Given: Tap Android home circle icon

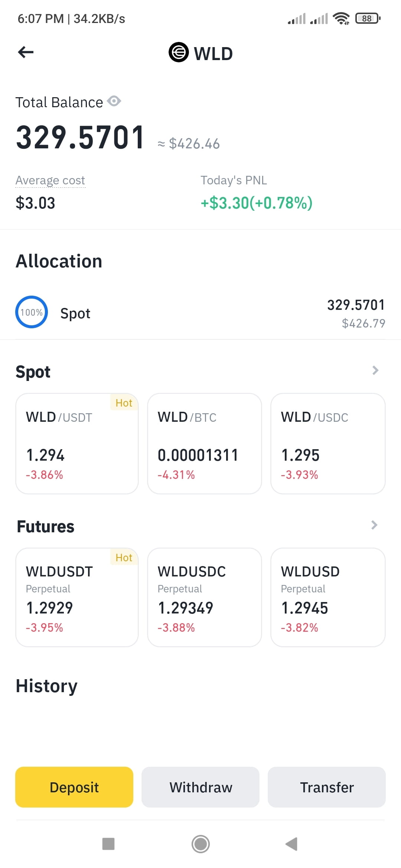Looking at the screenshot, I should pyautogui.click(x=200, y=844).
